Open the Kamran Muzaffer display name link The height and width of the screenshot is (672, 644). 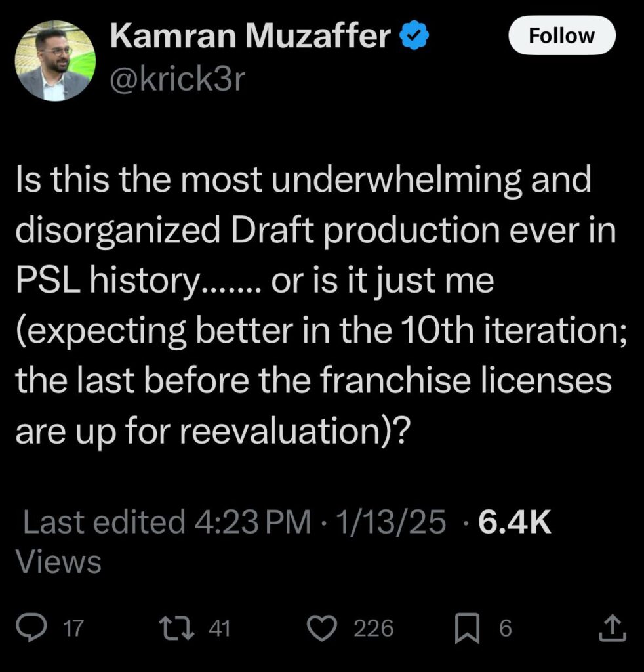coord(250,37)
